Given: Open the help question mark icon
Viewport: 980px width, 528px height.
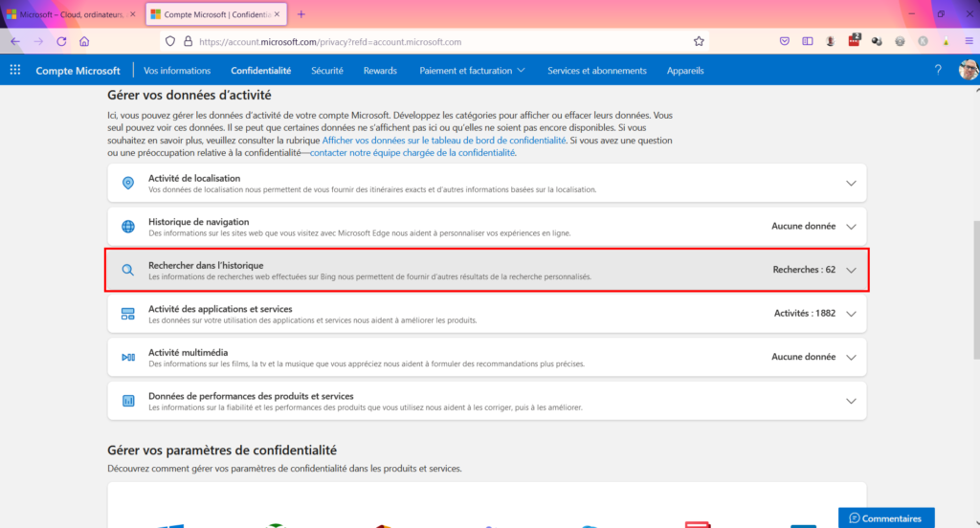Looking at the screenshot, I should point(938,70).
